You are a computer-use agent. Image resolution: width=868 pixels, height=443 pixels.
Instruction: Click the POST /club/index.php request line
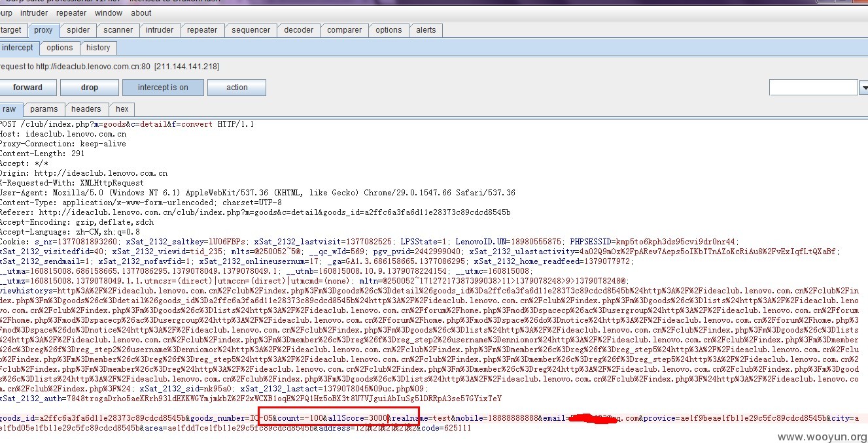[x=127, y=124]
